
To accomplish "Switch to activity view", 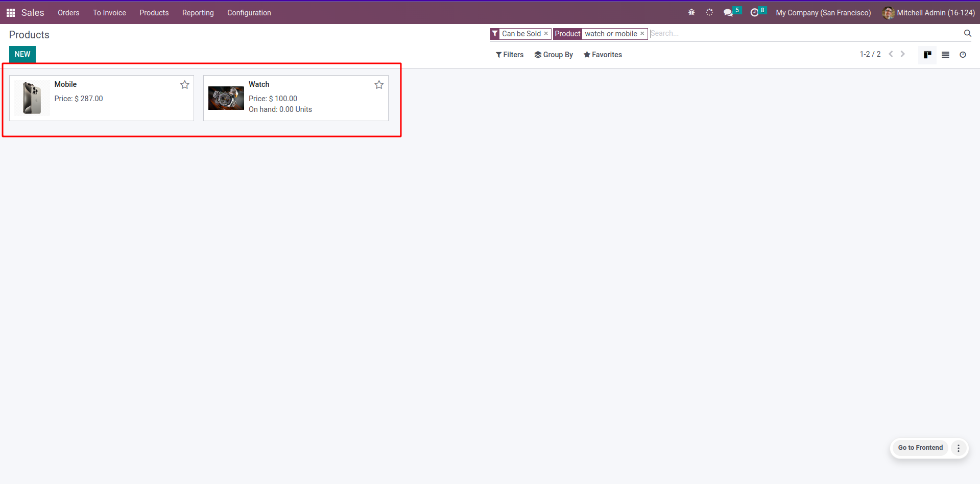I will tap(963, 55).
